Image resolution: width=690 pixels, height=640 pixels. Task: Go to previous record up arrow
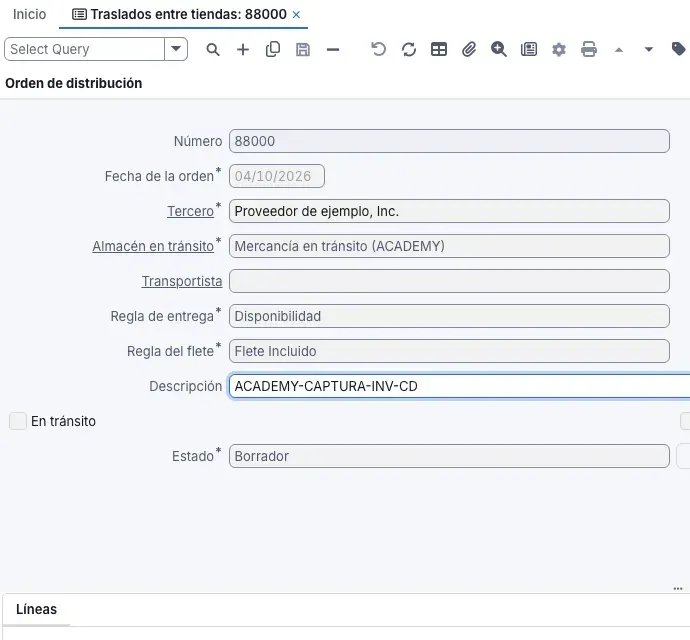pos(619,50)
